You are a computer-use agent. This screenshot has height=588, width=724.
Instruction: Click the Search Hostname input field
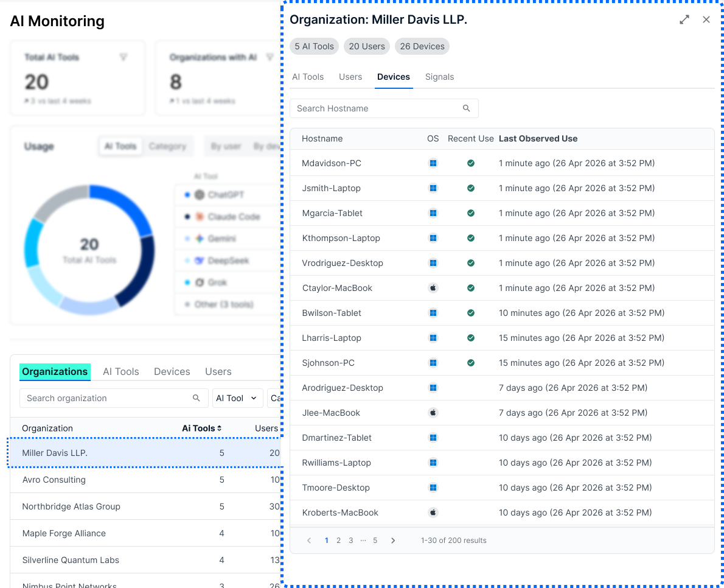[x=384, y=108]
